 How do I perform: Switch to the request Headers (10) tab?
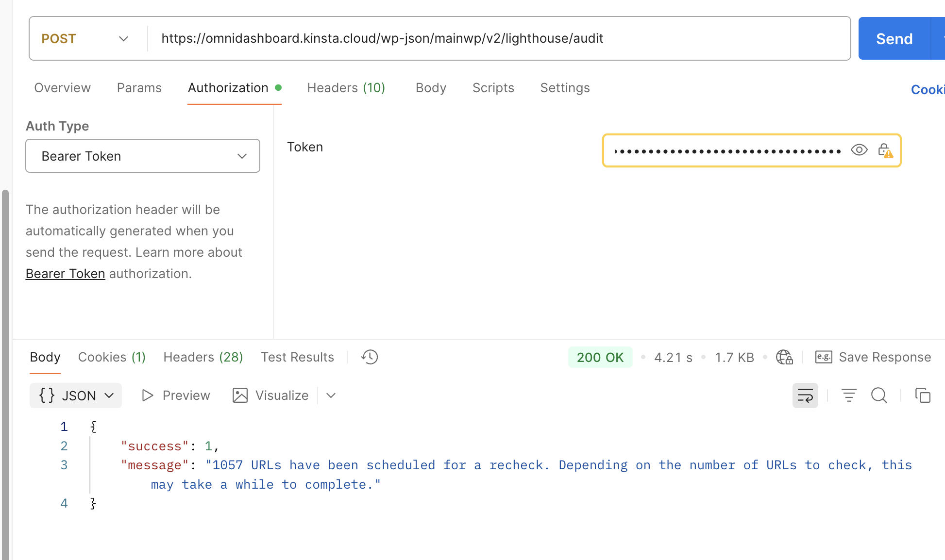(346, 88)
